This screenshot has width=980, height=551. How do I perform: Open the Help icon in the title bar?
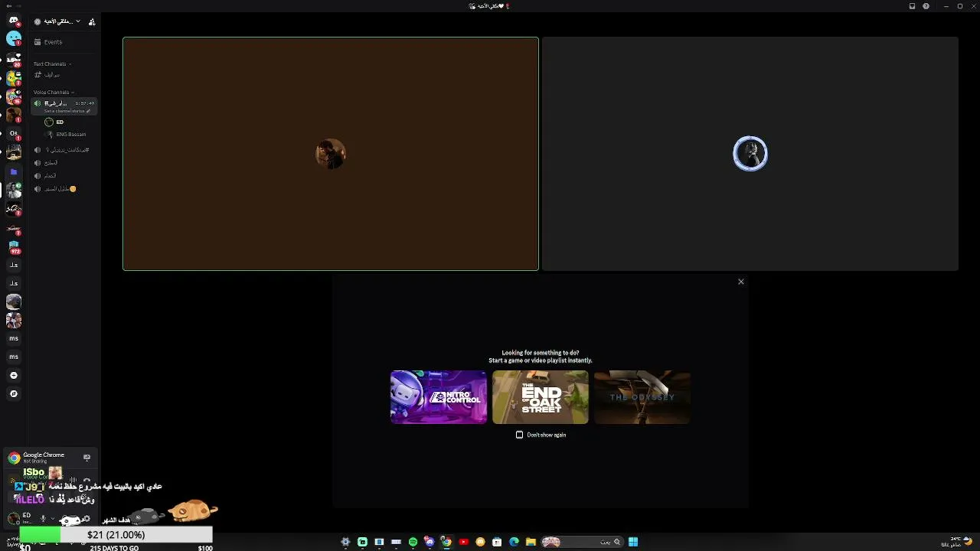926,6
